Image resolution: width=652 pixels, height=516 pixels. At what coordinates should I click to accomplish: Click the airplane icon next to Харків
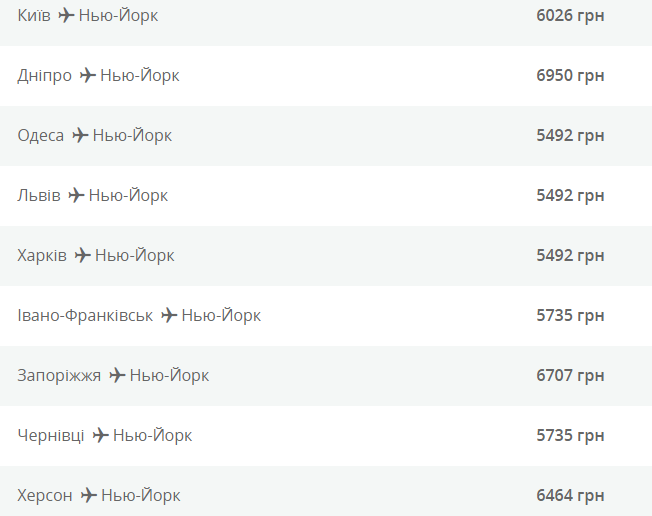82,256
